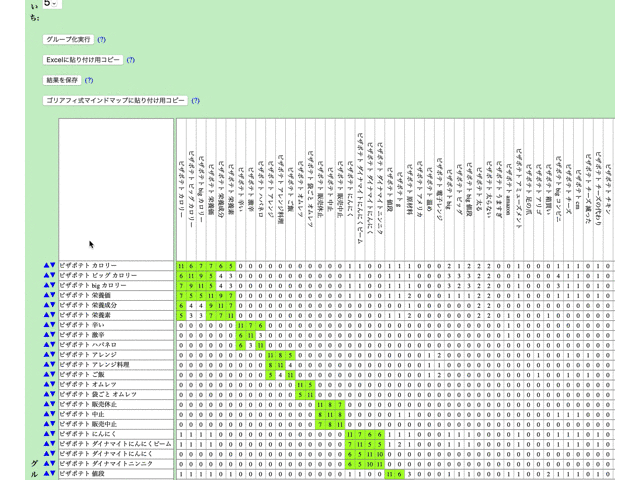
Task: Click up arrow for ピザポテト にんにく row
Action: [46, 434]
